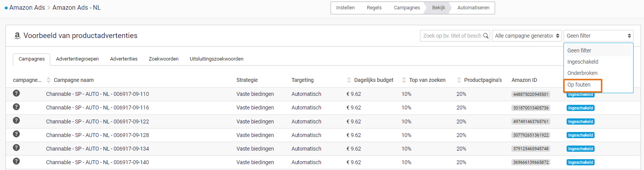
Task: Sort by Dagelijks budget column arrows
Action: click(349, 80)
